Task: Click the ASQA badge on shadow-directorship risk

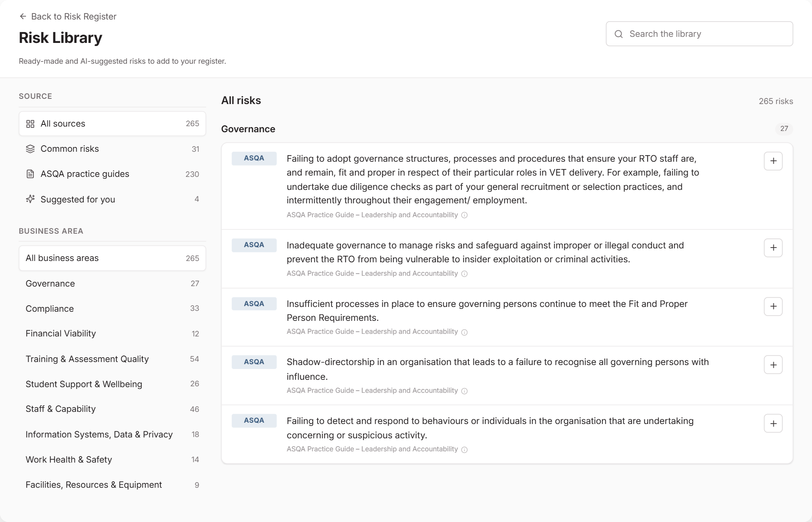Action: [254, 362]
